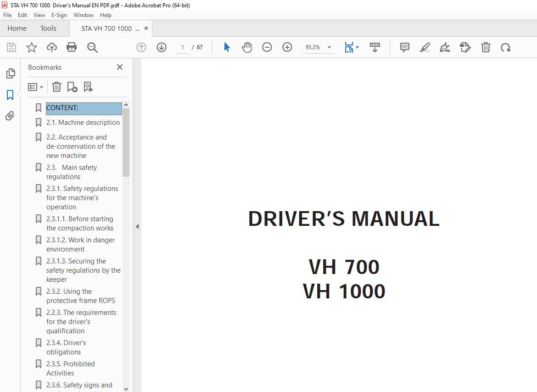537x392 pixels.
Task: Click bookmarks scrollbar up arrow
Action: (126, 105)
